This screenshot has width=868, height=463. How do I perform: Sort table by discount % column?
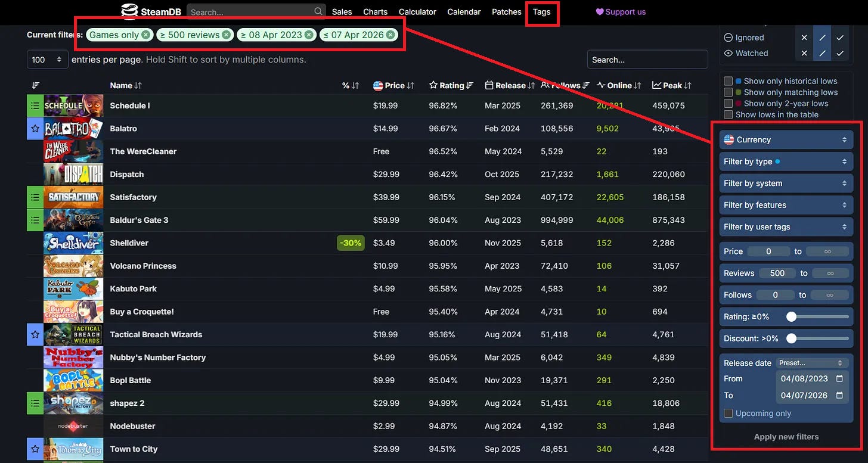click(x=351, y=86)
